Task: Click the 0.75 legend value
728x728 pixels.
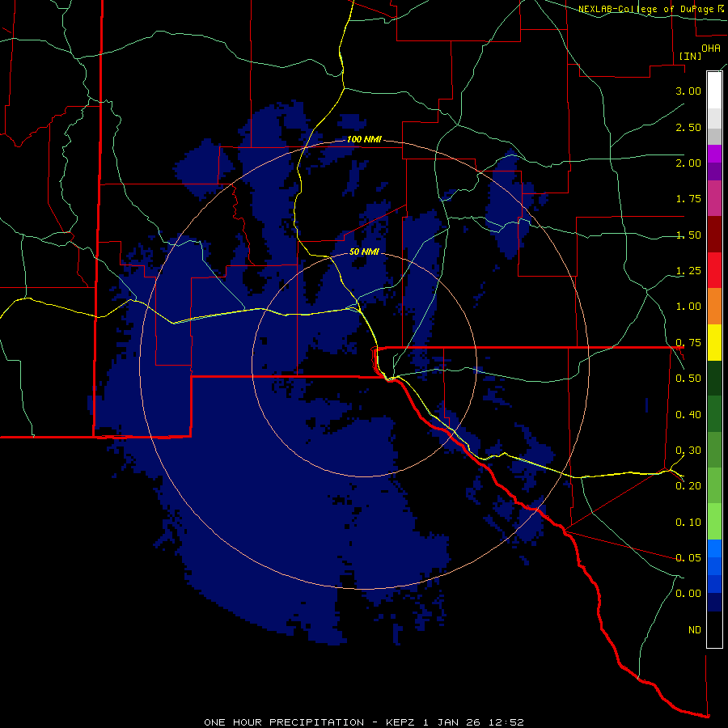Action: [x=688, y=343]
